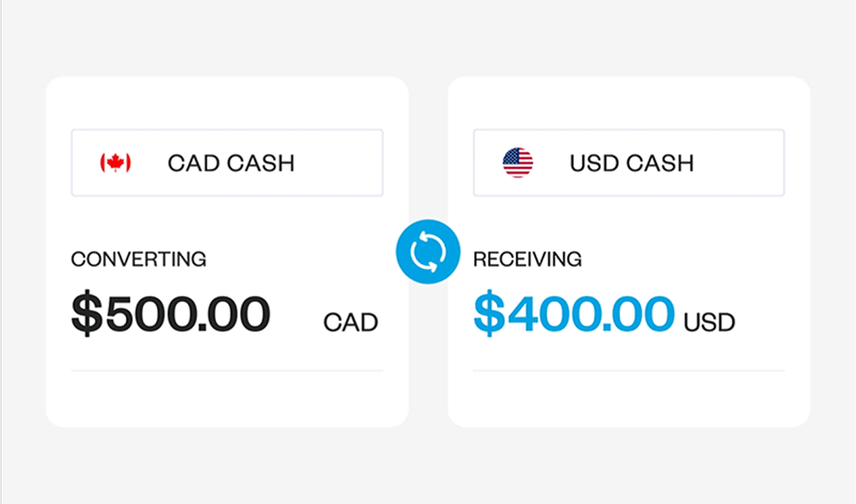Click the grey background above the cards

click(428, 38)
